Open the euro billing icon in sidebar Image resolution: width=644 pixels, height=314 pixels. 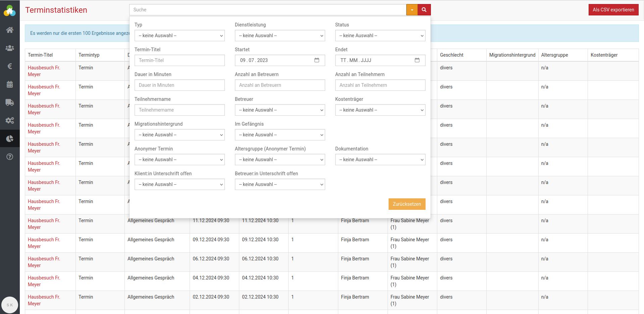(x=10, y=66)
